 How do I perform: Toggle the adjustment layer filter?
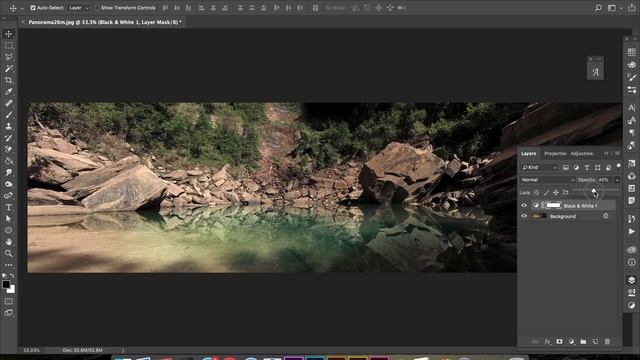pos(576,167)
